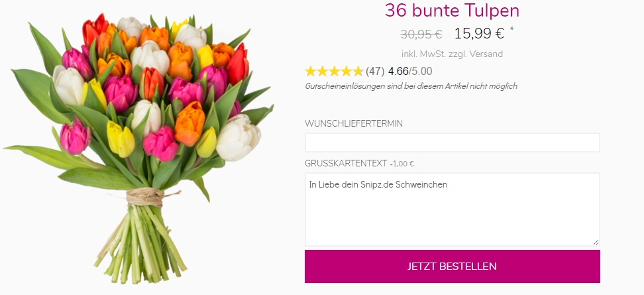The image size is (644, 295).
Task: Click the crossed-out 30,95 € price
Action: pyautogui.click(x=421, y=34)
